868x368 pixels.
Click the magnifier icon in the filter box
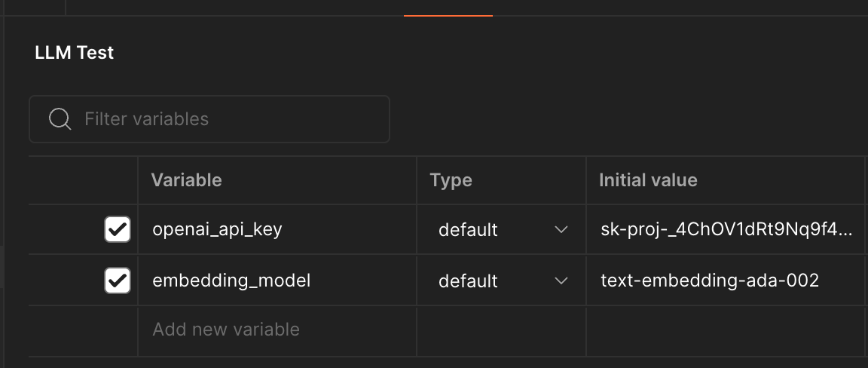coord(60,119)
